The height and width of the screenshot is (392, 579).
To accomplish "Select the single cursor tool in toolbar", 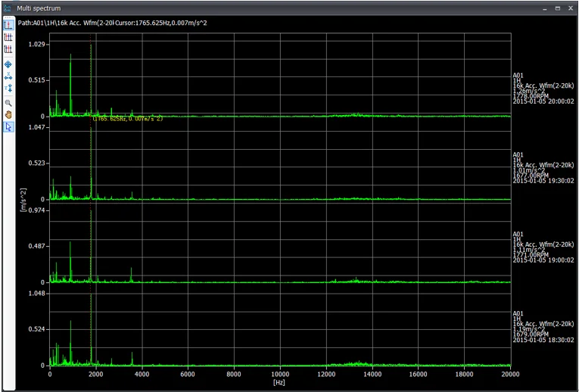I will tap(8, 25).
